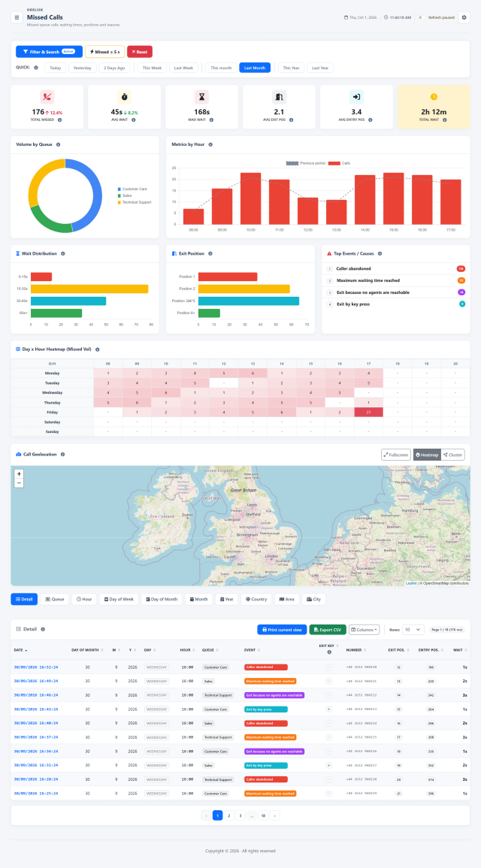Show info tooltip for AVG ENTRY POS
This screenshot has width=481, height=868.
(371, 119)
